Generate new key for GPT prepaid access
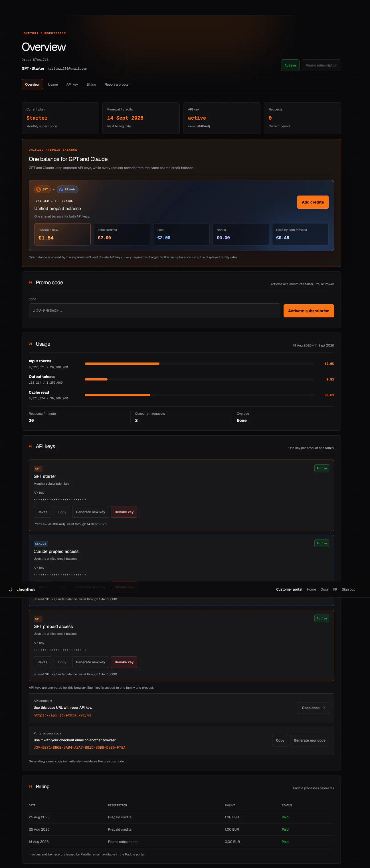Screen dimensions: 370x868 90,662
